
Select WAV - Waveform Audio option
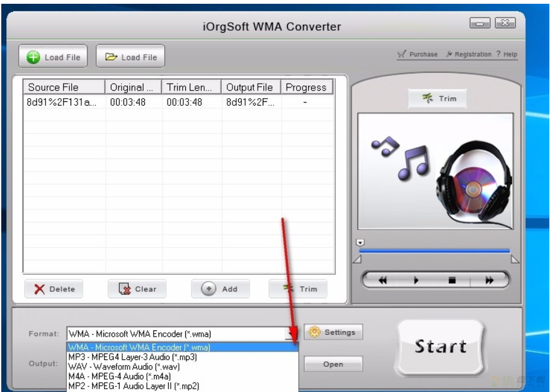click(183, 367)
